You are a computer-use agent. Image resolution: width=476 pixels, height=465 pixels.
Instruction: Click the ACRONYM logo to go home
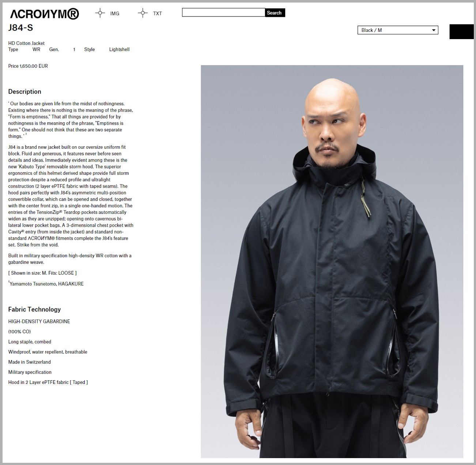coord(44,14)
